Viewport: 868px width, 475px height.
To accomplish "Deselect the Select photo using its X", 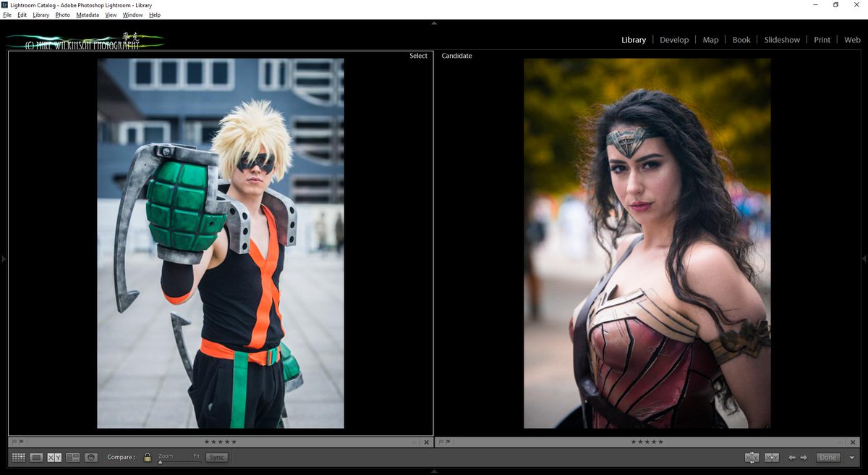I will [426, 442].
